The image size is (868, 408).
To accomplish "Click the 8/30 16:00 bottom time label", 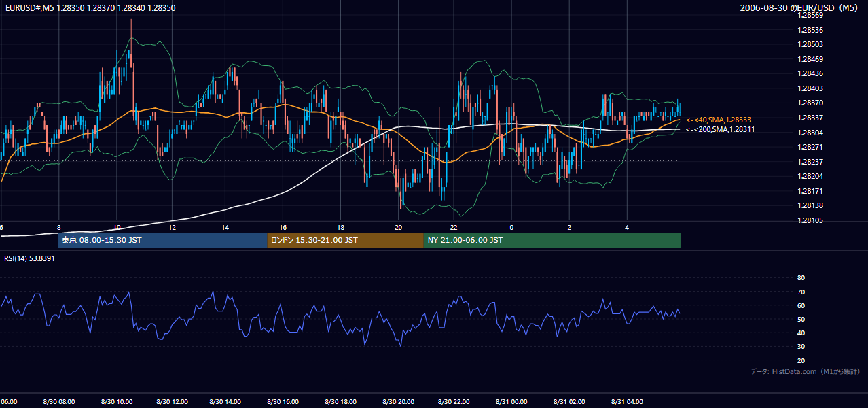I will (x=283, y=402).
